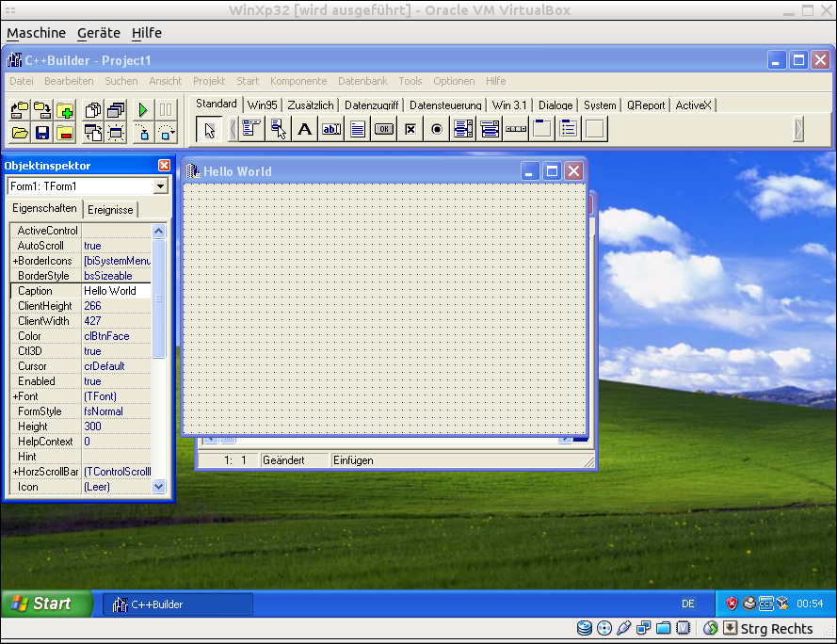Open the Dialoge palette tab
This screenshot has height=644, width=837.
pos(555,105)
